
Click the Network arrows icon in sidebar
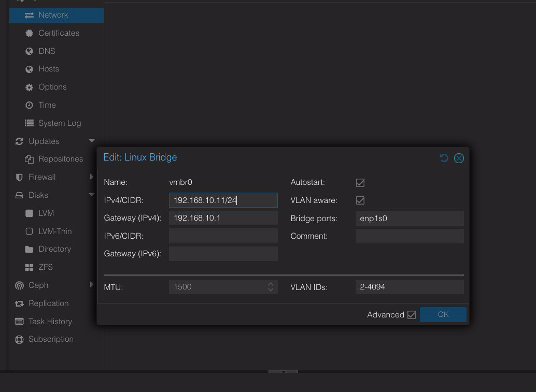pyautogui.click(x=29, y=15)
